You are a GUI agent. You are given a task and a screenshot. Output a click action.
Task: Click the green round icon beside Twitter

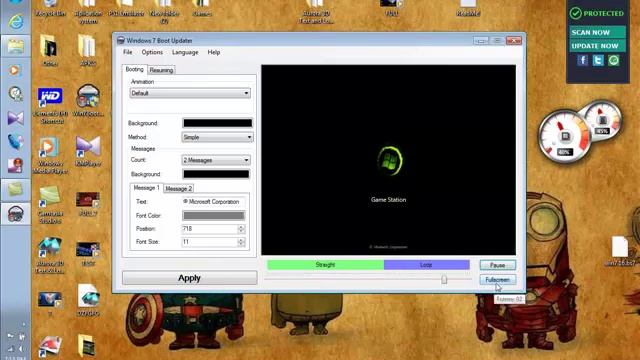pos(613,60)
